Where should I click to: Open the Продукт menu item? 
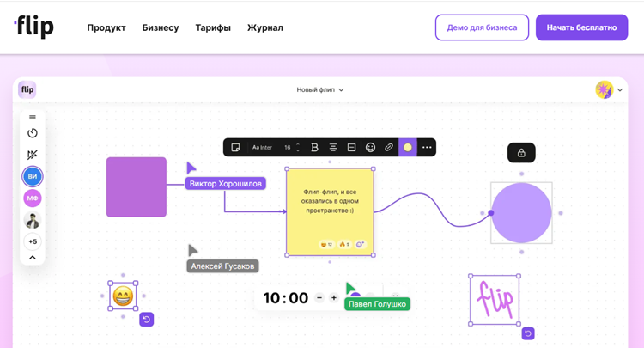[x=106, y=27]
